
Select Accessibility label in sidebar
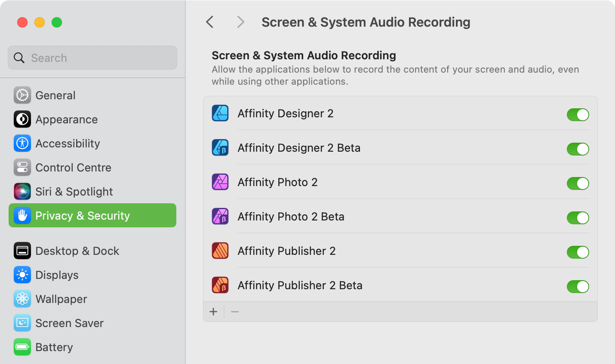(x=68, y=144)
